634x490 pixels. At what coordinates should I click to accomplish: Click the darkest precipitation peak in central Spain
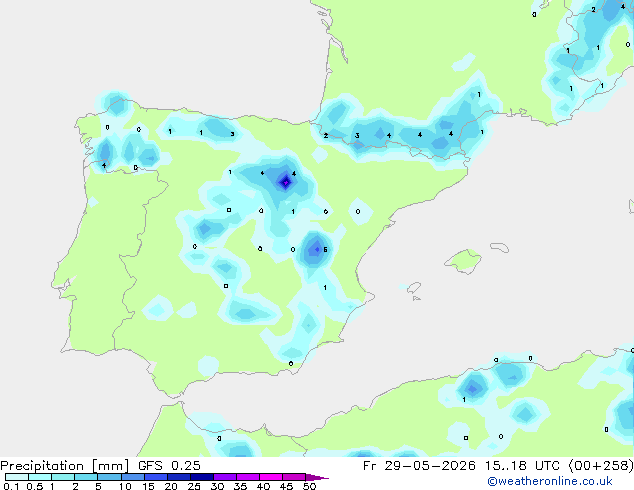tap(285, 182)
